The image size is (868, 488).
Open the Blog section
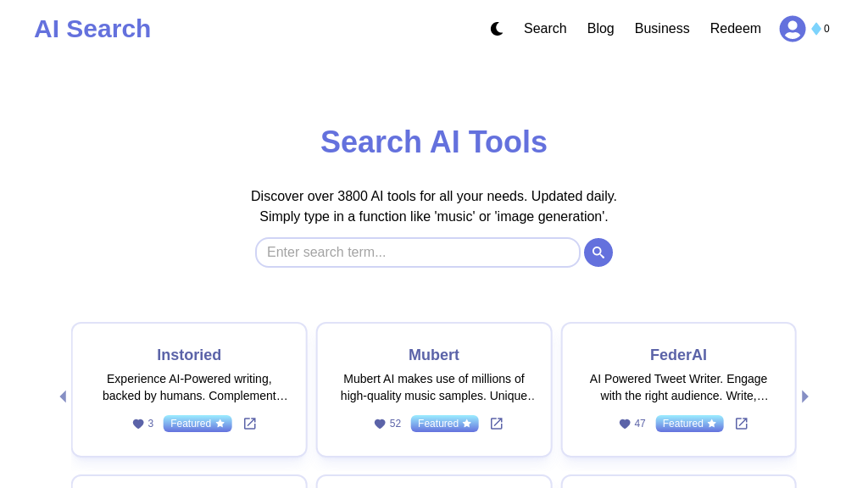click(x=600, y=28)
